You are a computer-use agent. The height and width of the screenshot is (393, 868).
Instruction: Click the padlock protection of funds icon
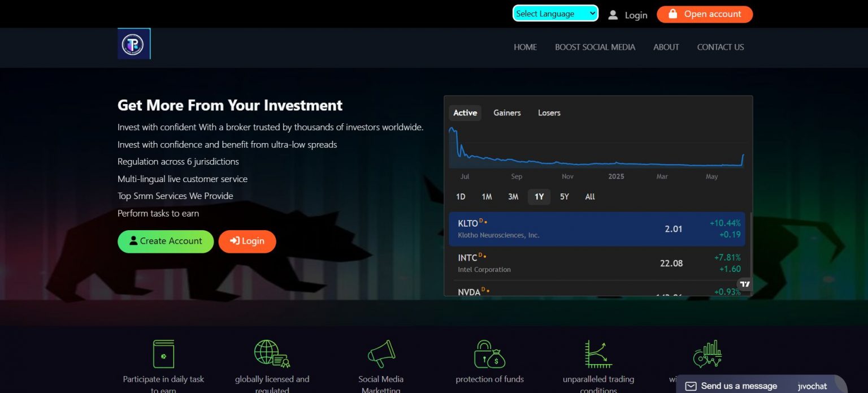point(489,354)
